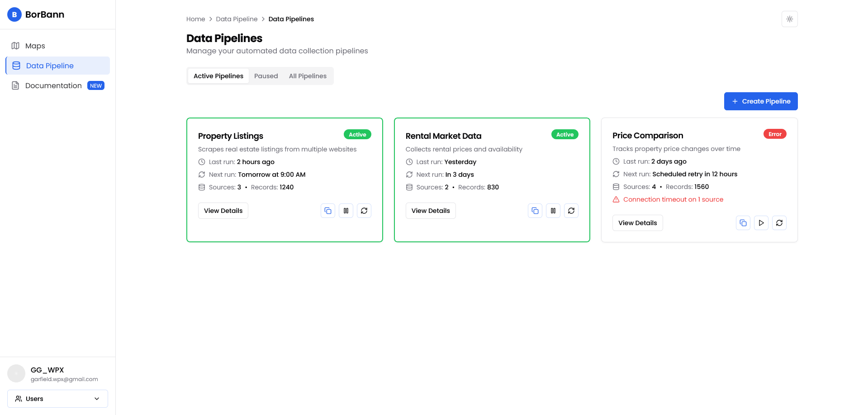Expand the Users dropdown
The height and width of the screenshot is (415, 868).
point(57,399)
